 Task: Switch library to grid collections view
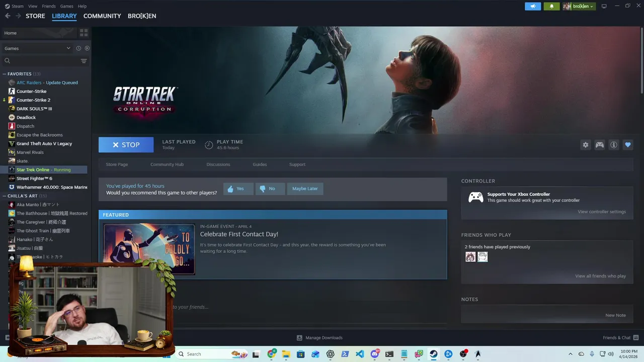coord(84,33)
